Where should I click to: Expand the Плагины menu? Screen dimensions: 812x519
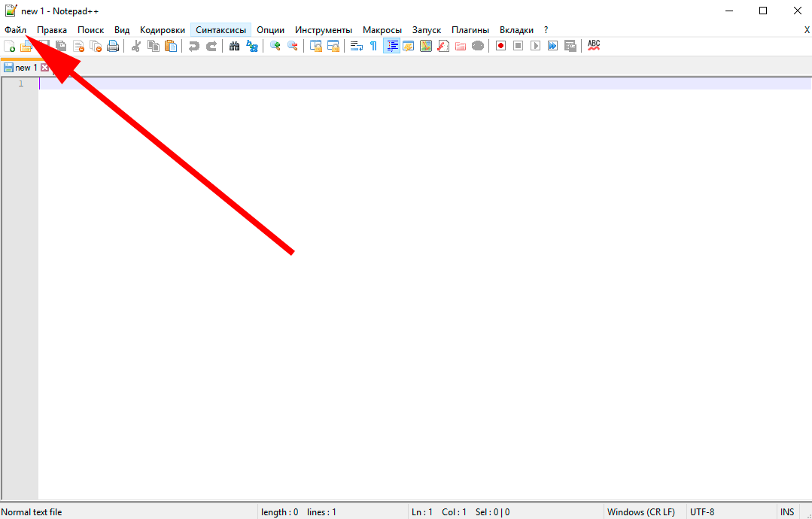(470, 30)
